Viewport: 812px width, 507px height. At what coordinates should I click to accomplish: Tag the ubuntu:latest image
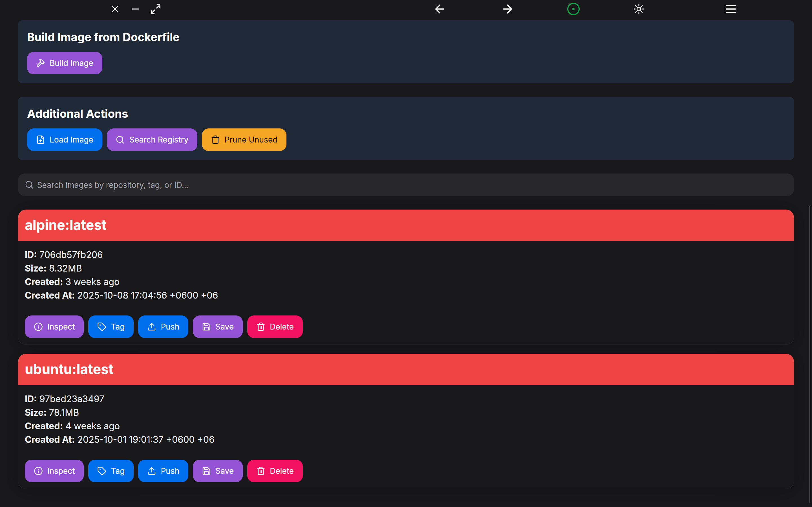(111, 471)
